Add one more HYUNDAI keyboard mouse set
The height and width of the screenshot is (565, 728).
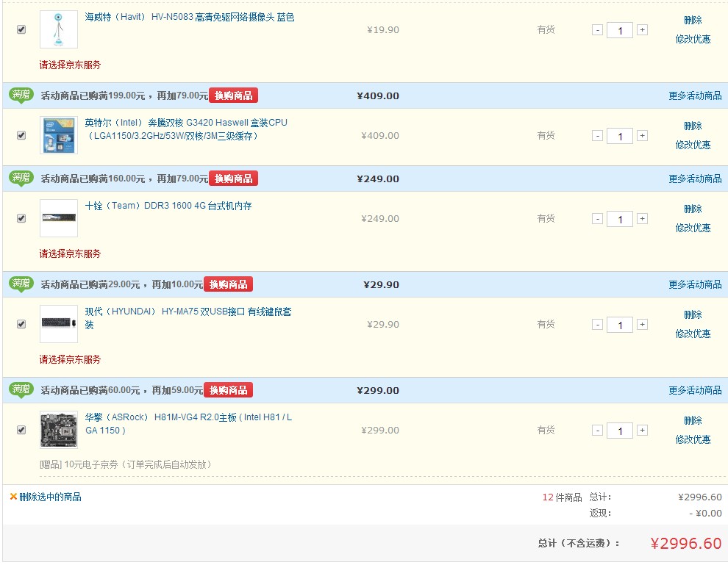(x=642, y=325)
